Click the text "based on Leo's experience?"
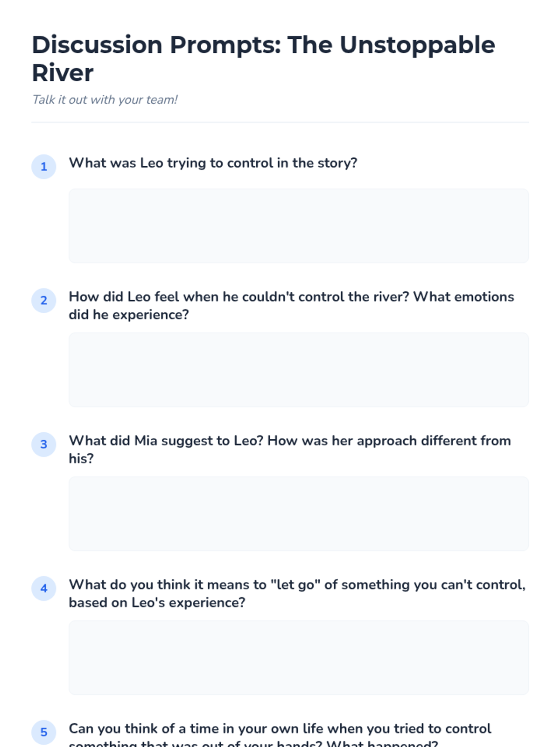 click(157, 603)
